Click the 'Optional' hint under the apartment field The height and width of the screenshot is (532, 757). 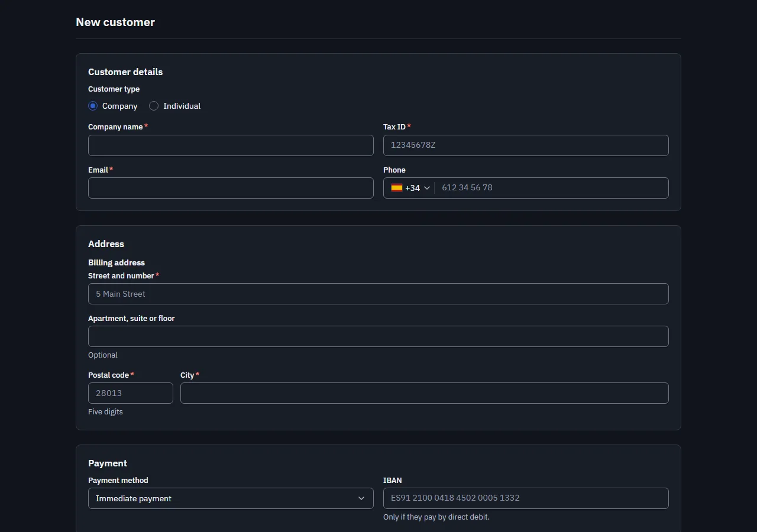point(103,355)
